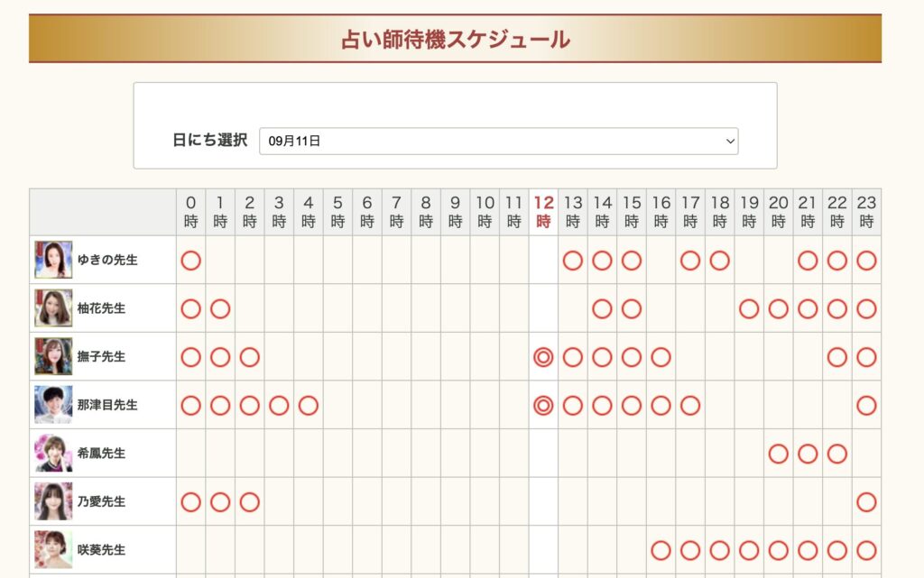Open the 那津目先生 name link
924x578 pixels.
[107, 406]
